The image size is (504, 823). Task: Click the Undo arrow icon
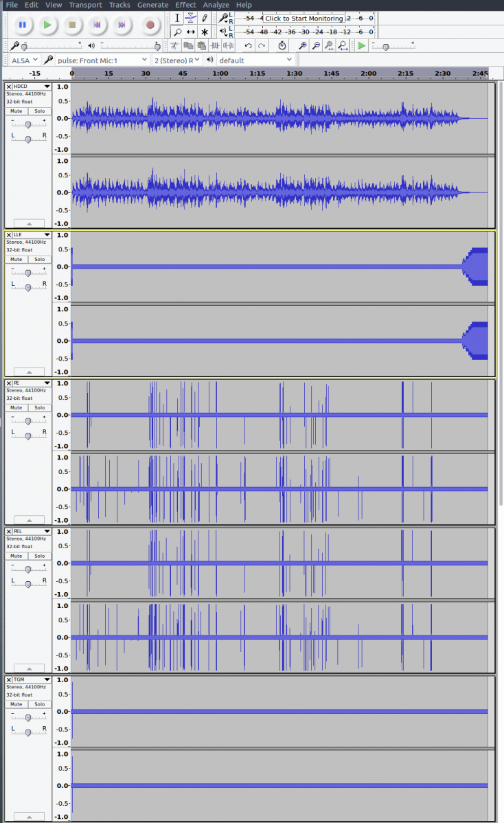click(x=248, y=45)
